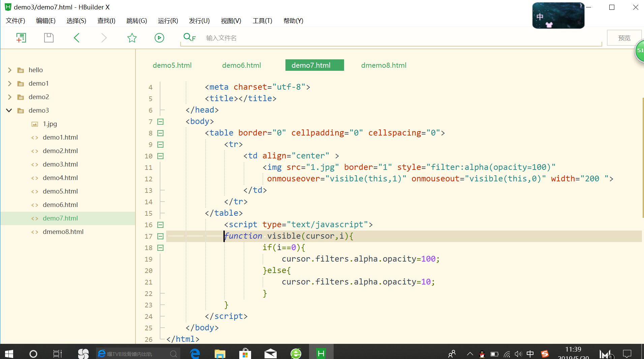Switch to the demo6.html tab
Viewport: 644px width, 359px height.
(241, 65)
